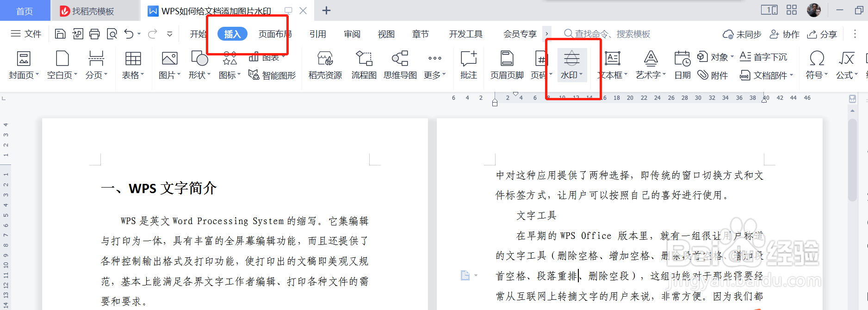Open the 图片 picture dropdown
Image resolution: width=868 pixels, height=310 pixels.
169,65
